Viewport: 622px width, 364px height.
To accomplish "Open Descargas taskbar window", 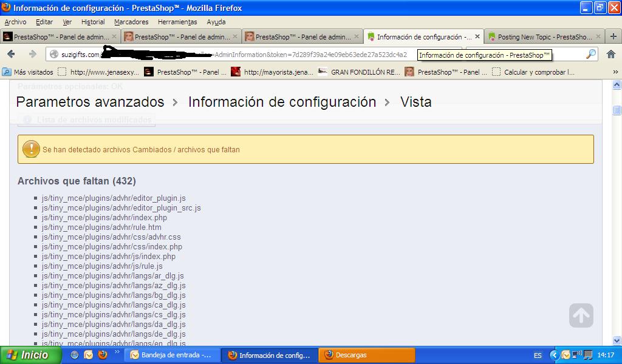I will click(x=366, y=355).
